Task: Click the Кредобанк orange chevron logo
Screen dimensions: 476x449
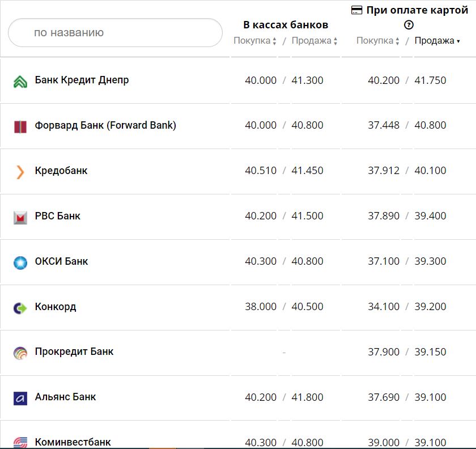Action: (20, 172)
